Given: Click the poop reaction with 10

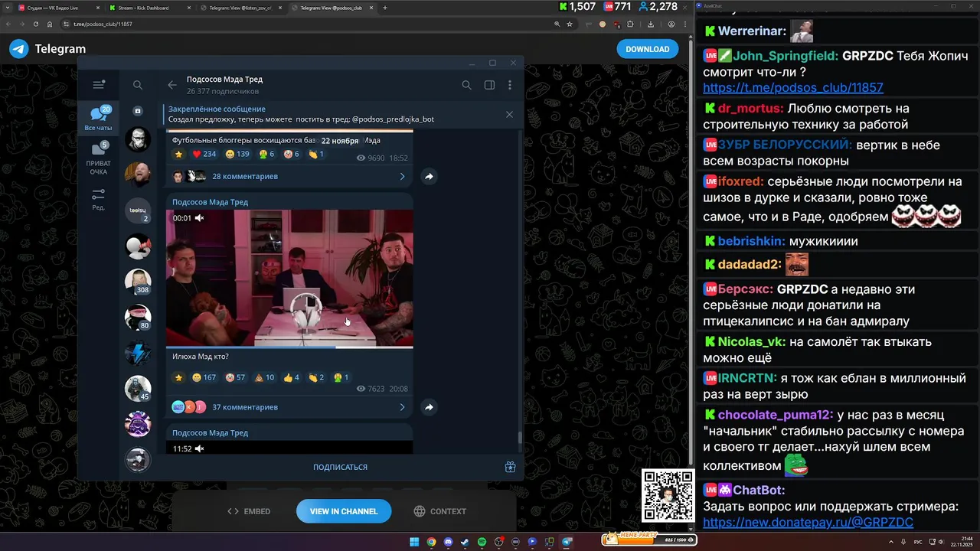Looking at the screenshot, I should pyautogui.click(x=264, y=377).
